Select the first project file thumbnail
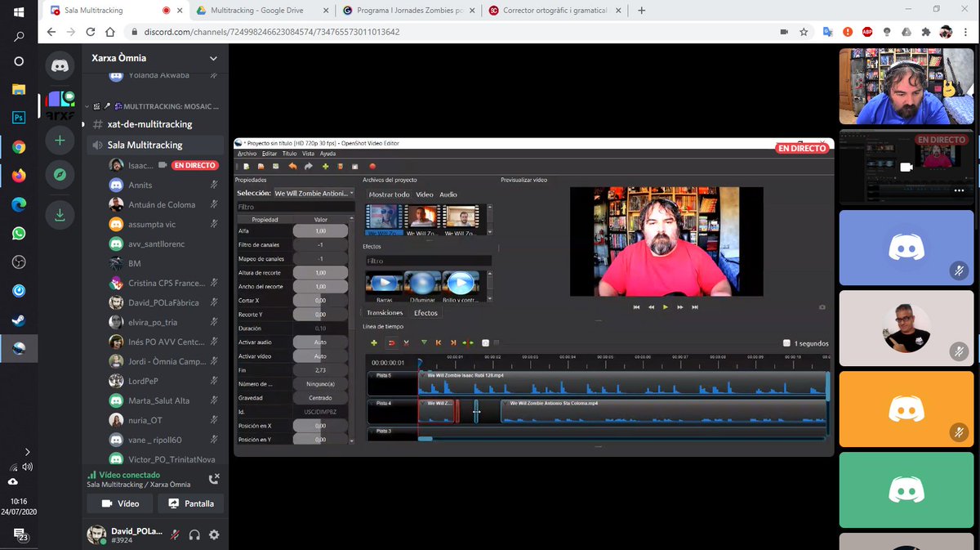 (383, 218)
